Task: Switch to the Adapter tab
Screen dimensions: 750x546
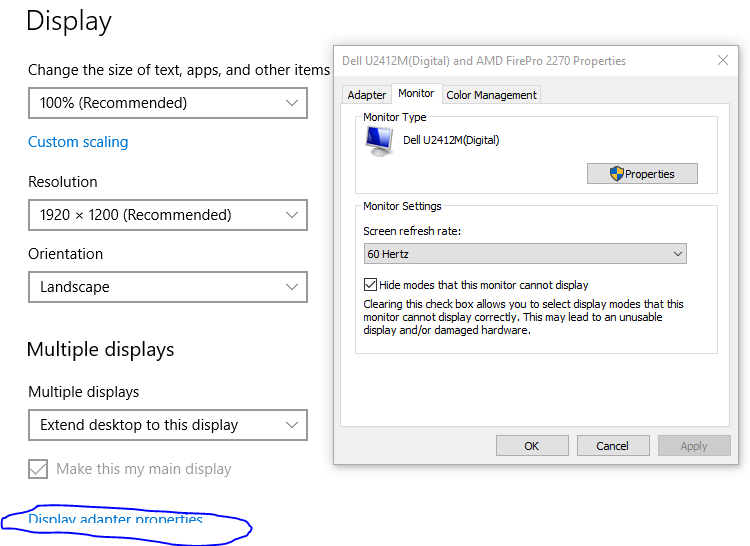Action: click(x=366, y=95)
